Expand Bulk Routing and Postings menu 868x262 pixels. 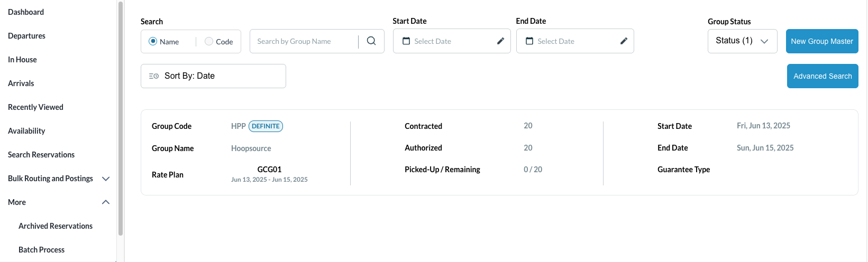pos(106,179)
